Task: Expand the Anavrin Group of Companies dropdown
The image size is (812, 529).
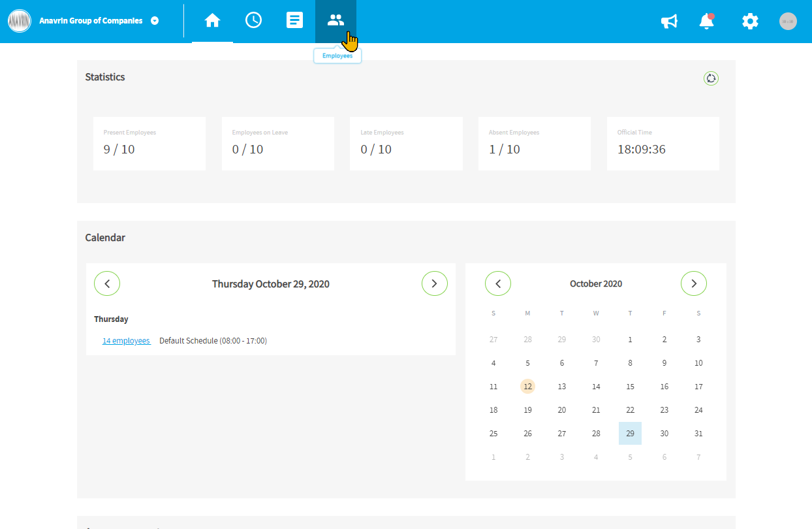Action: tap(155, 21)
